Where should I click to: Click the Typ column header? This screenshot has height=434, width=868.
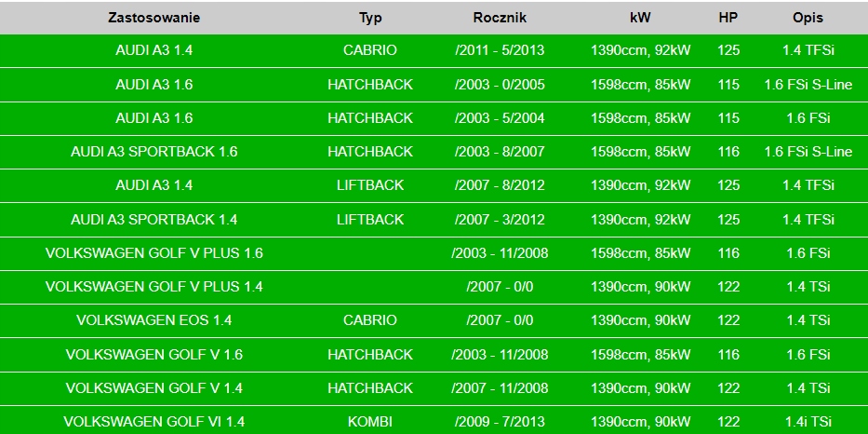(x=369, y=18)
